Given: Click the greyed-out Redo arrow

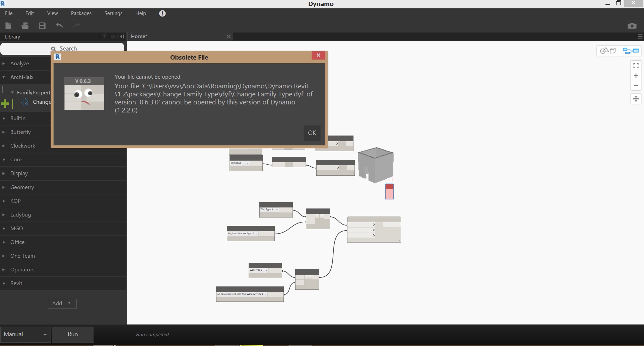Looking at the screenshot, I should point(77,26).
